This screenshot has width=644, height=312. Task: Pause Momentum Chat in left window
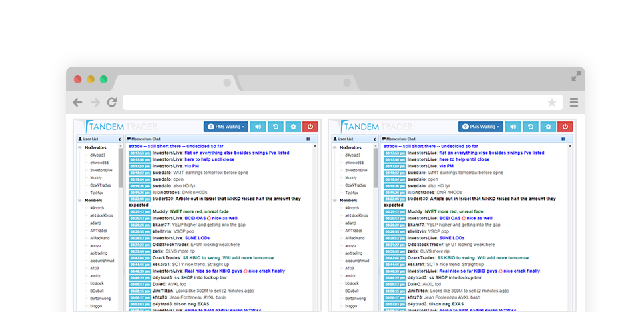click(308, 139)
